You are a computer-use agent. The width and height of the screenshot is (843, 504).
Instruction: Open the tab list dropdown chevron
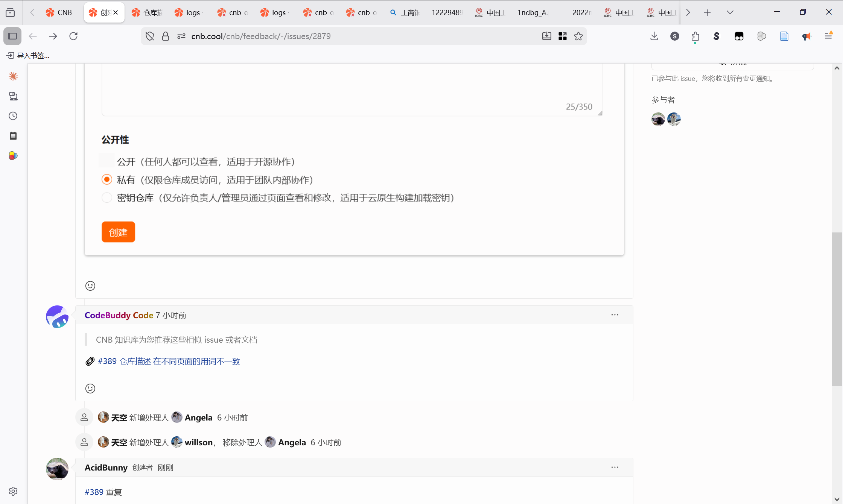729,12
